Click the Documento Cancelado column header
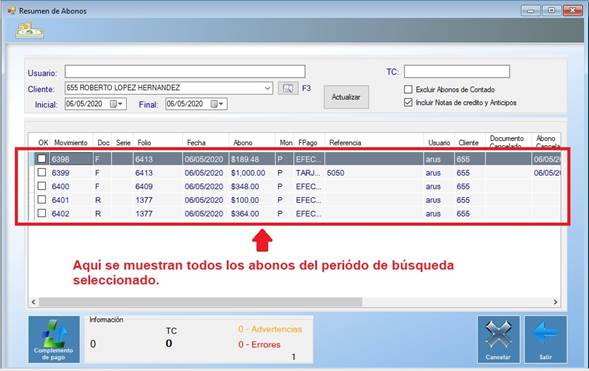The width and height of the screenshot is (589, 371). pos(507,142)
